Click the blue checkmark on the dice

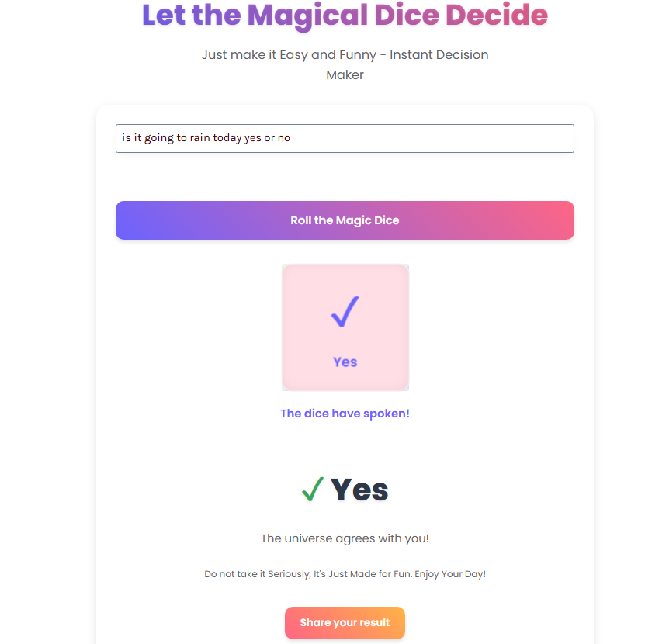345,311
